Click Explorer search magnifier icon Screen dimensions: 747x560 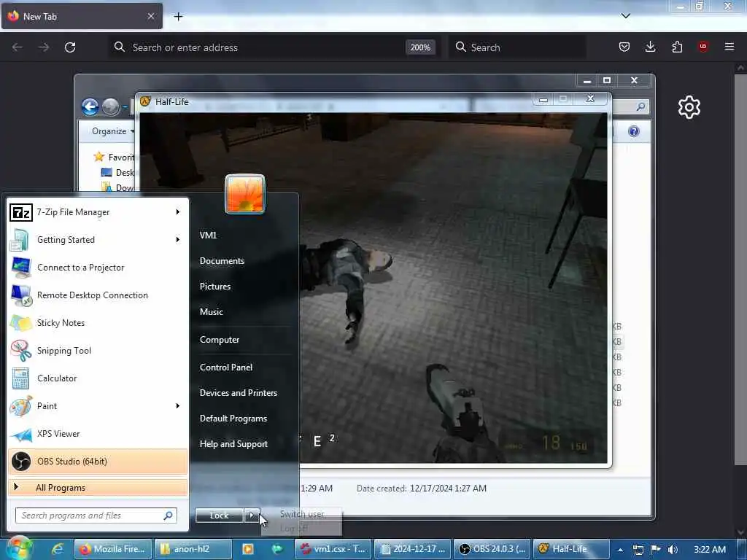point(640,106)
